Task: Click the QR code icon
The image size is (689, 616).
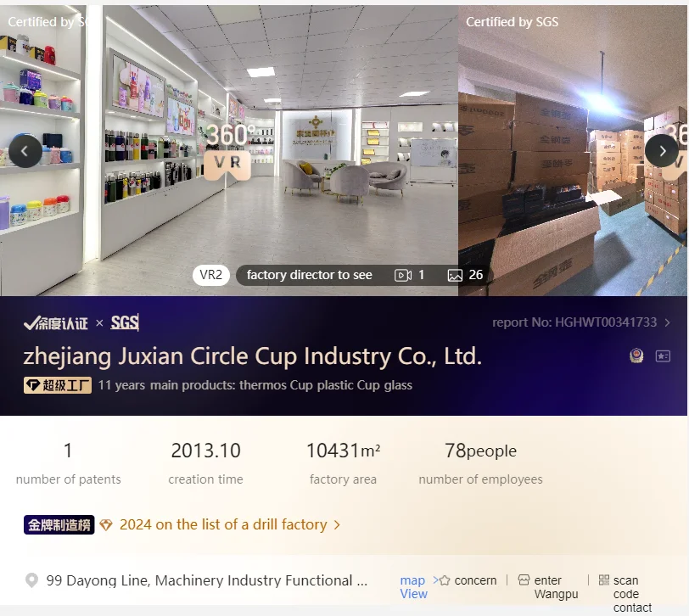Action: point(604,580)
